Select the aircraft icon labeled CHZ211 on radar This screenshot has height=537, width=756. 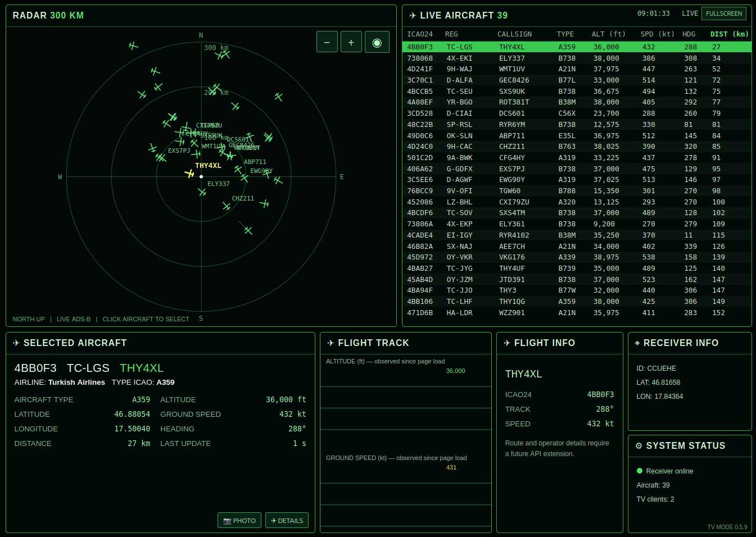click(227, 206)
